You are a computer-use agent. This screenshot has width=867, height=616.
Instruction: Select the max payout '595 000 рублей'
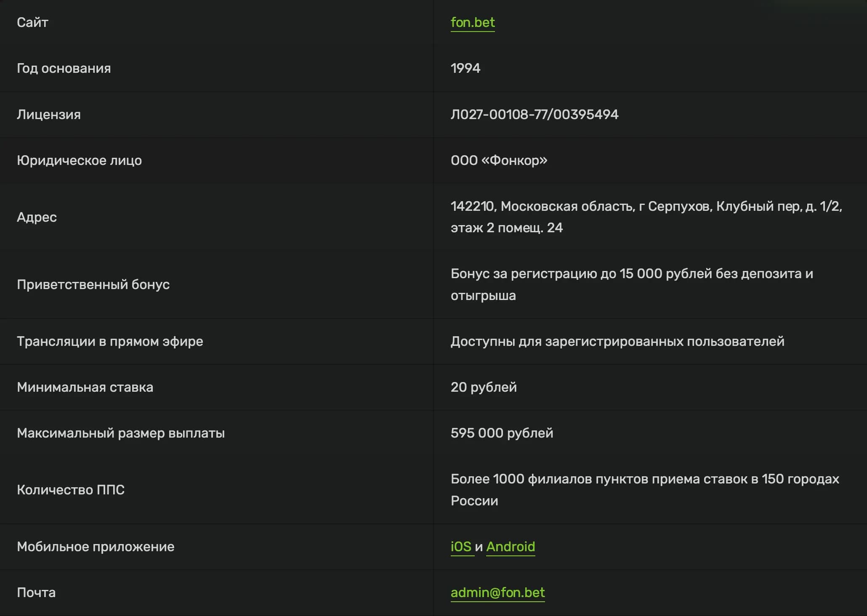[502, 433]
